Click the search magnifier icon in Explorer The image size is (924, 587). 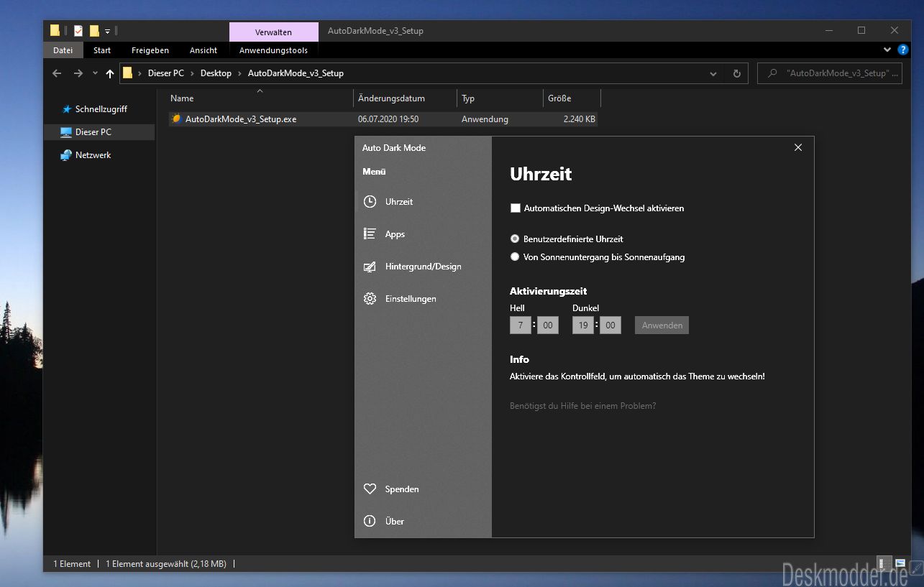point(772,73)
